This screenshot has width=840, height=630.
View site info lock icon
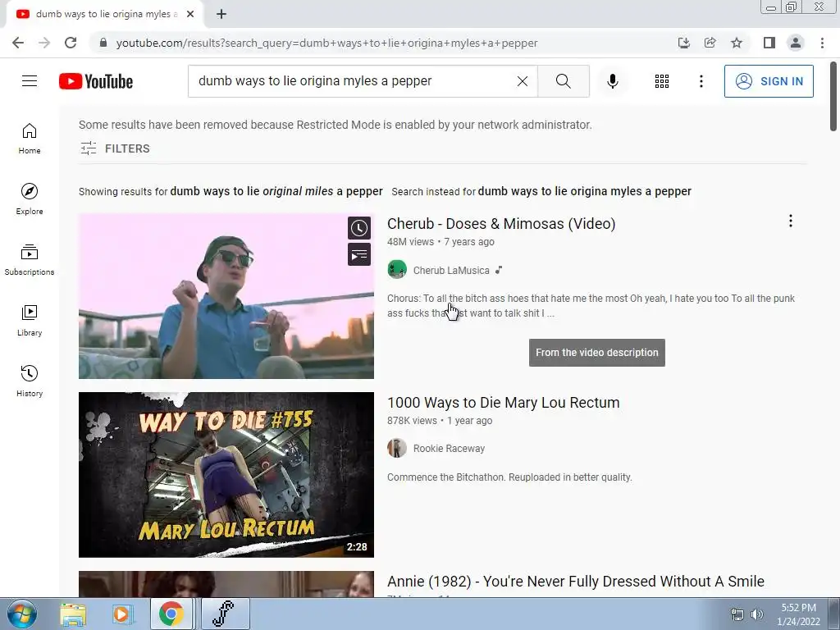click(103, 43)
